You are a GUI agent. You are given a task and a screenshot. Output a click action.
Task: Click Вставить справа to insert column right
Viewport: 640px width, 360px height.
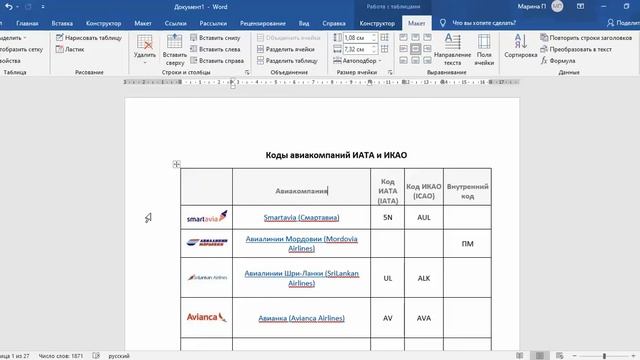(217, 60)
